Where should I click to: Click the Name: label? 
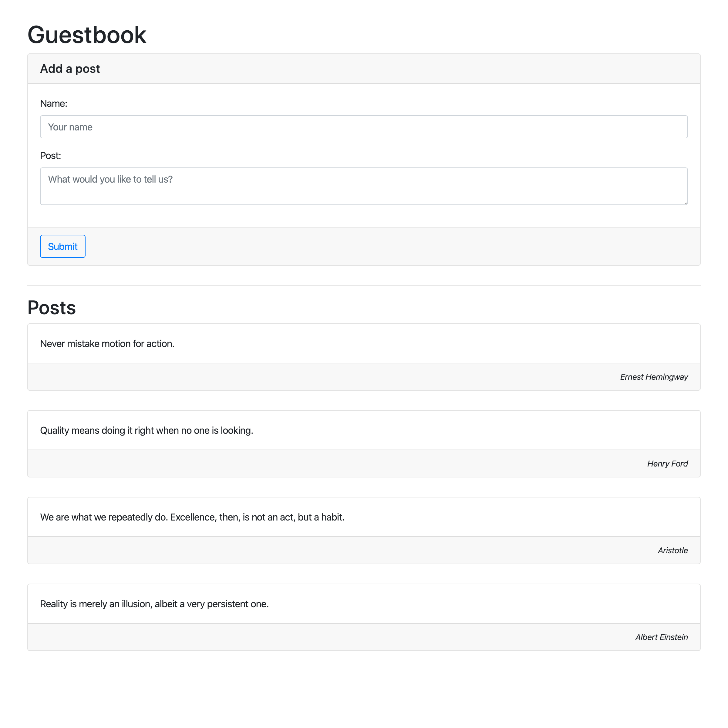tap(53, 103)
